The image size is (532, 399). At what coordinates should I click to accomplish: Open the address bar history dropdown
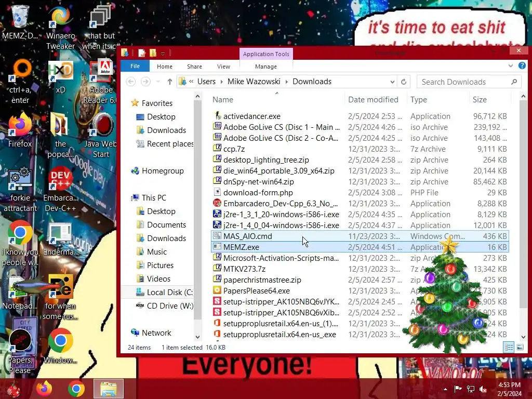pyautogui.click(x=392, y=82)
